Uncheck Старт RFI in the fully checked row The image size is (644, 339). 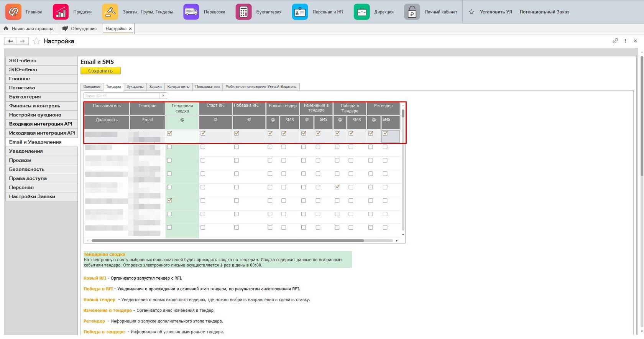click(203, 133)
